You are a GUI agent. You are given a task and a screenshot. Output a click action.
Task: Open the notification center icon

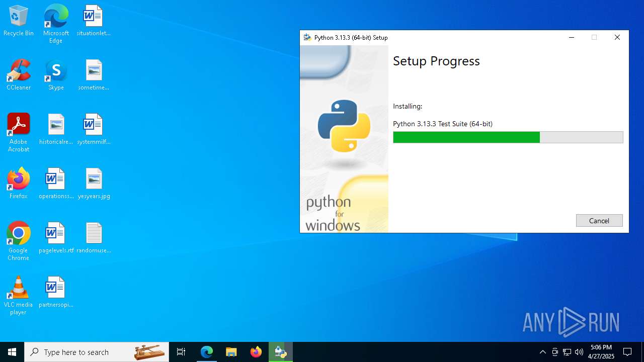627,352
